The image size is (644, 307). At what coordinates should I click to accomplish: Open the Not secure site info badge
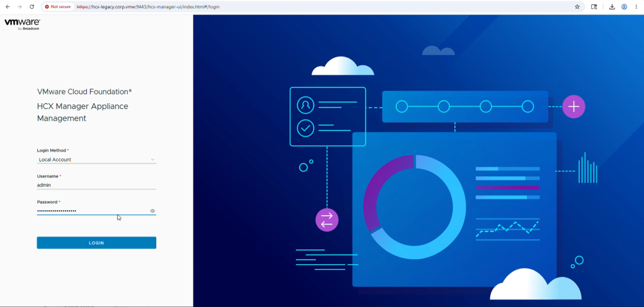[58, 6]
